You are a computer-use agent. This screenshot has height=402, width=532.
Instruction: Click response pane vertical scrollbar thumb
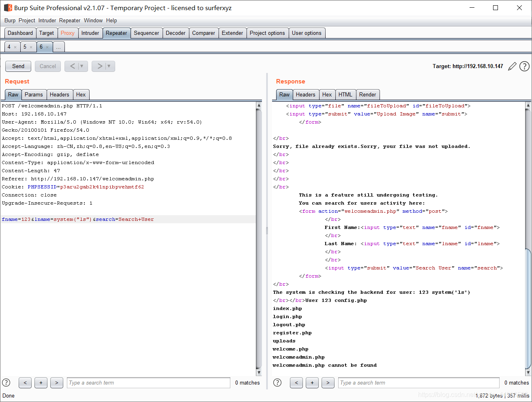pyautogui.click(x=528, y=308)
